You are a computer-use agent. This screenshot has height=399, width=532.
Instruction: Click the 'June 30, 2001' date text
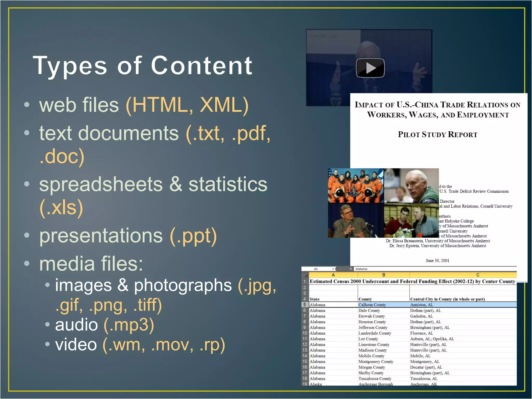pos(437,261)
